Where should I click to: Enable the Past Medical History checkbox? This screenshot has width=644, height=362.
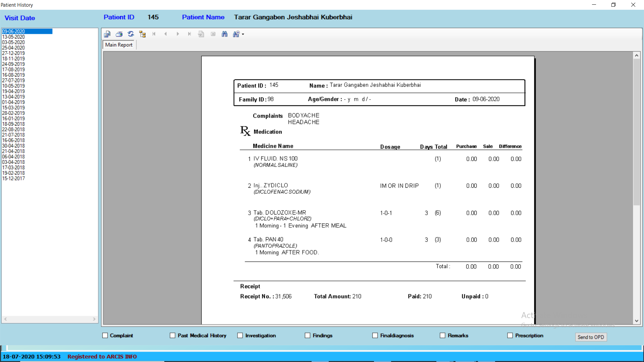pos(173,336)
